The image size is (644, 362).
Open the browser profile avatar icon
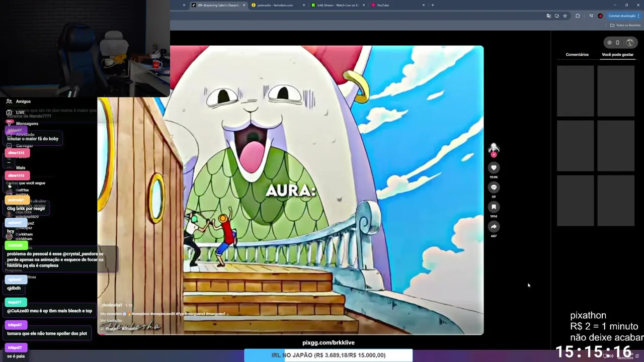pos(600,16)
